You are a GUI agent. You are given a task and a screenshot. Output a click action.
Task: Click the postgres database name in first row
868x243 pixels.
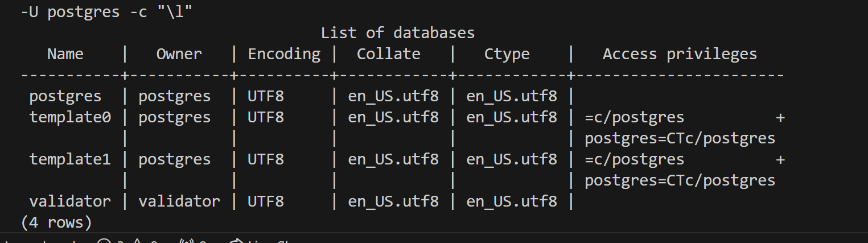[x=65, y=96]
